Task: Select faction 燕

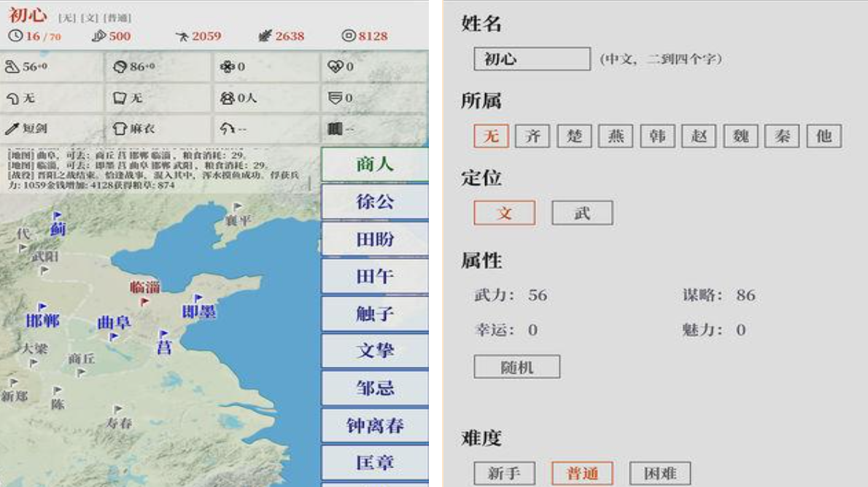Action: (616, 136)
